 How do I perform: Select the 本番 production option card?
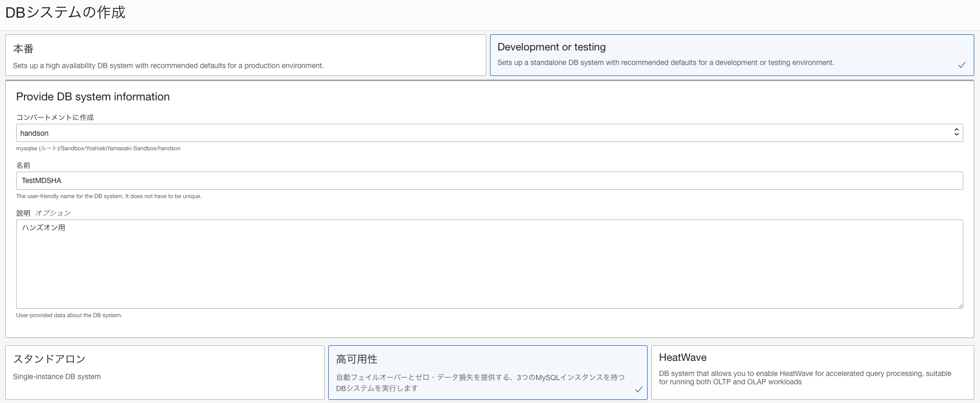(245, 55)
